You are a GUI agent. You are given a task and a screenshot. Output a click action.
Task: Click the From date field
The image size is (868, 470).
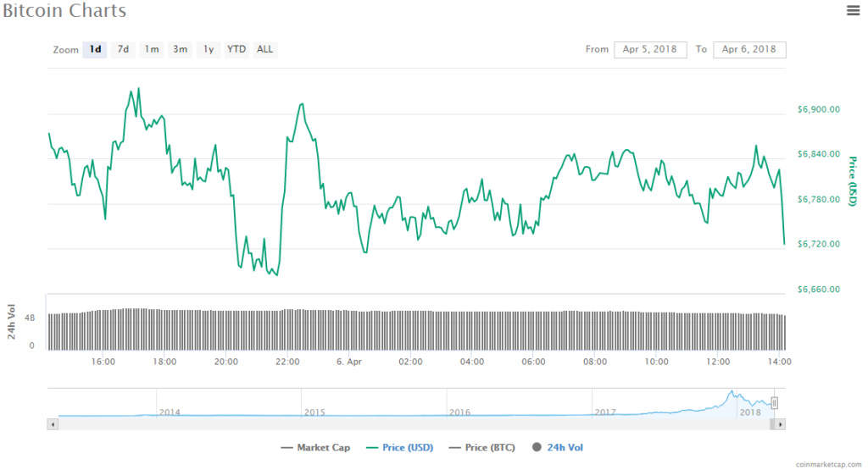click(650, 49)
